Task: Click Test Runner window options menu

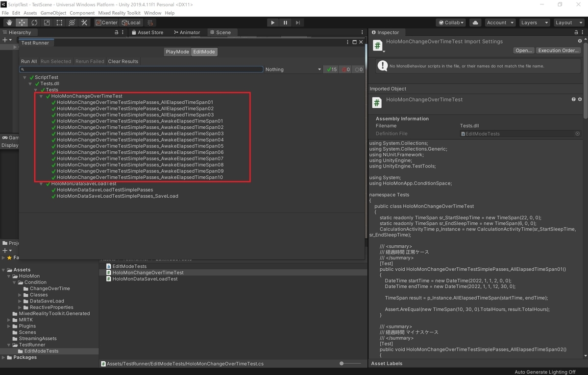Action: [x=348, y=42]
